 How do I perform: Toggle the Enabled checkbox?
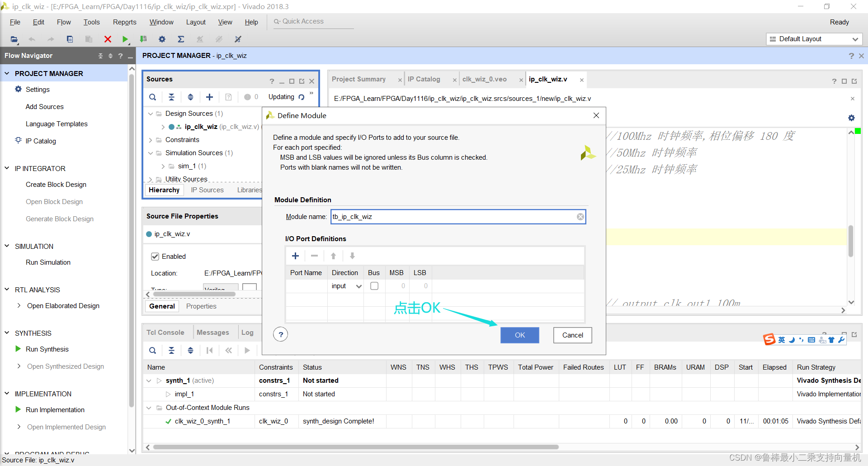click(x=155, y=257)
